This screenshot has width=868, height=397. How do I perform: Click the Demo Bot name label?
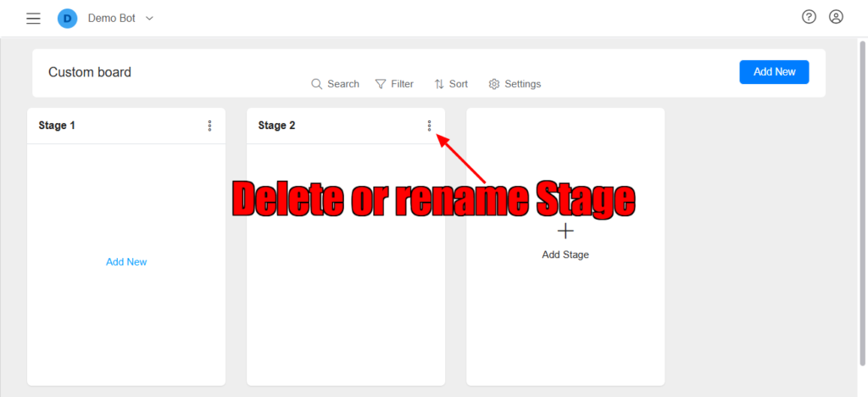(111, 18)
